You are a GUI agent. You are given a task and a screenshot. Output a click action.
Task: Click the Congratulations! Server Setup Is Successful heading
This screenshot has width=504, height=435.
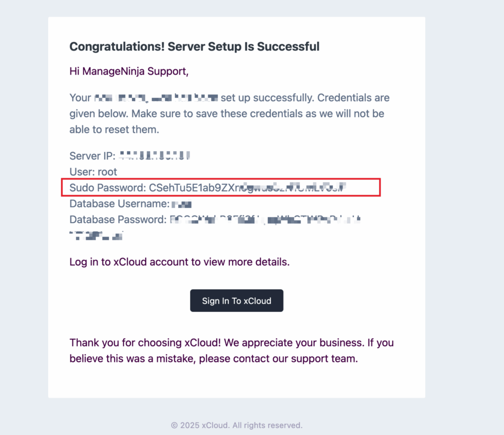pos(194,47)
